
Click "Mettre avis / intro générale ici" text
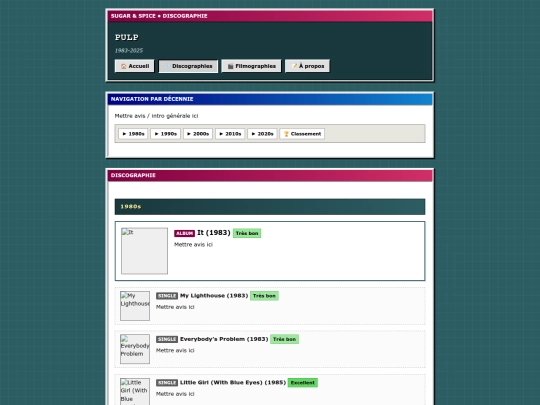point(156,116)
